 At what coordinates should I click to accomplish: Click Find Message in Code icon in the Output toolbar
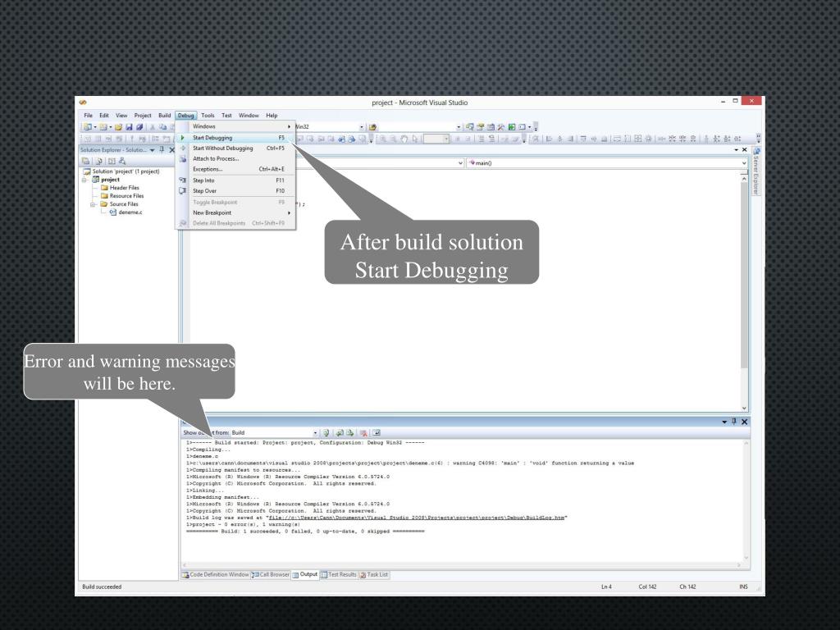tap(326, 432)
